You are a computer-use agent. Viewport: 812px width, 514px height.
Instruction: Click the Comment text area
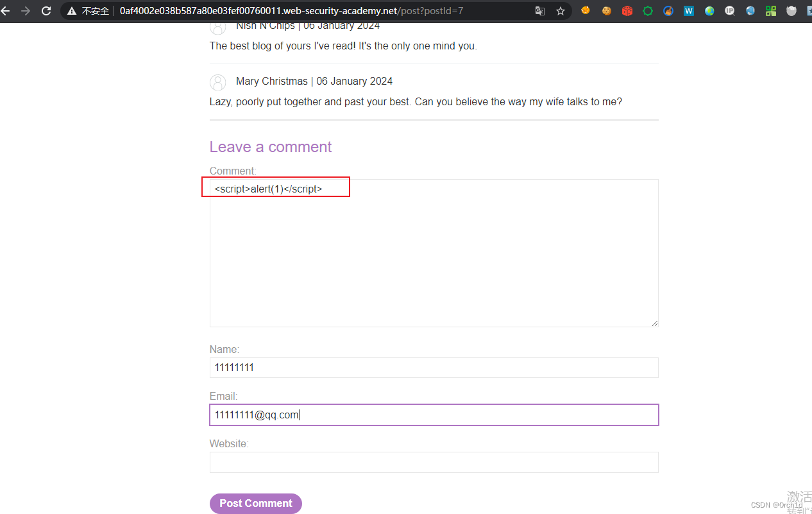(434, 253)
